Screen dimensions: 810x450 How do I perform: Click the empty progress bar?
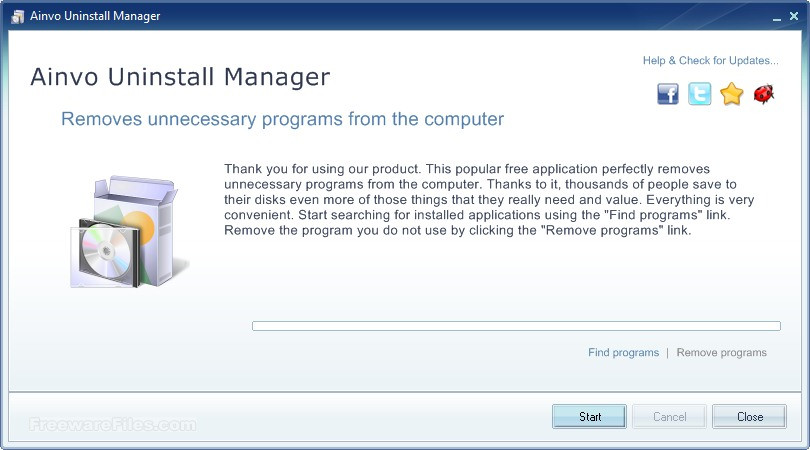[515, 326]
